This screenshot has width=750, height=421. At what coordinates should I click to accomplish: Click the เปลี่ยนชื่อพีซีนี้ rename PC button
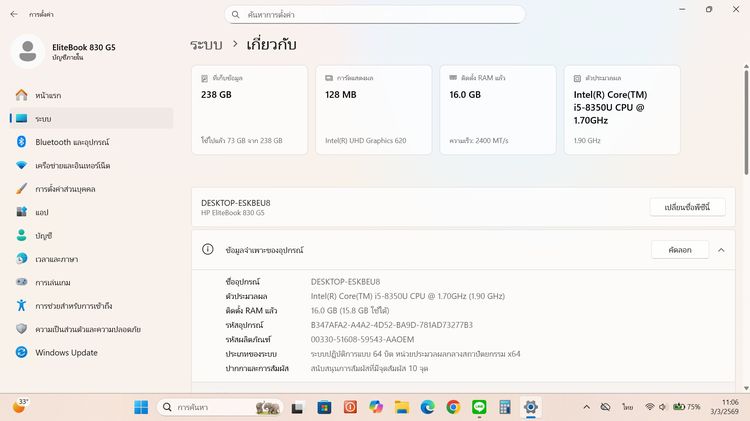pos(687,207)
